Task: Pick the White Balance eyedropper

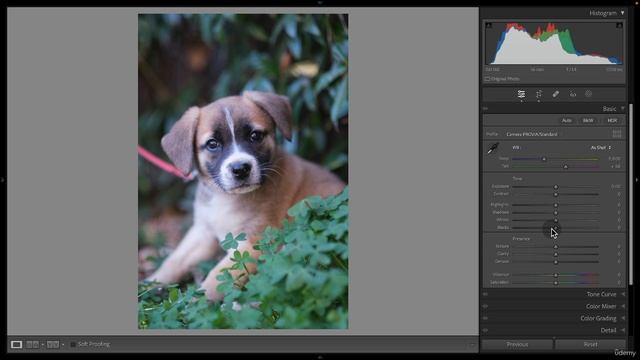Action: 493,148
